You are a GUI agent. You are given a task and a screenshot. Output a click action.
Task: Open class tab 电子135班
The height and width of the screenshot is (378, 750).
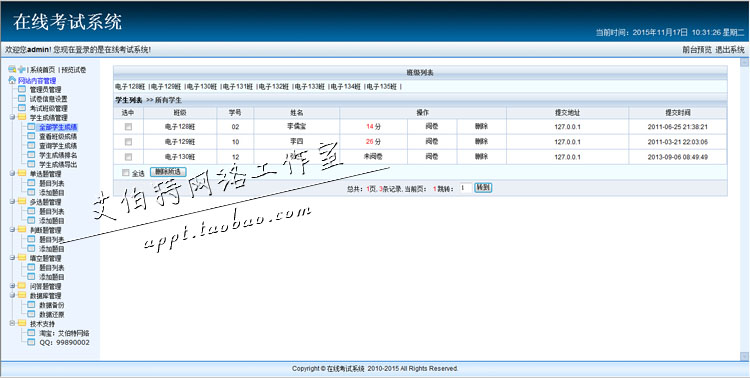tap(381, 87)
